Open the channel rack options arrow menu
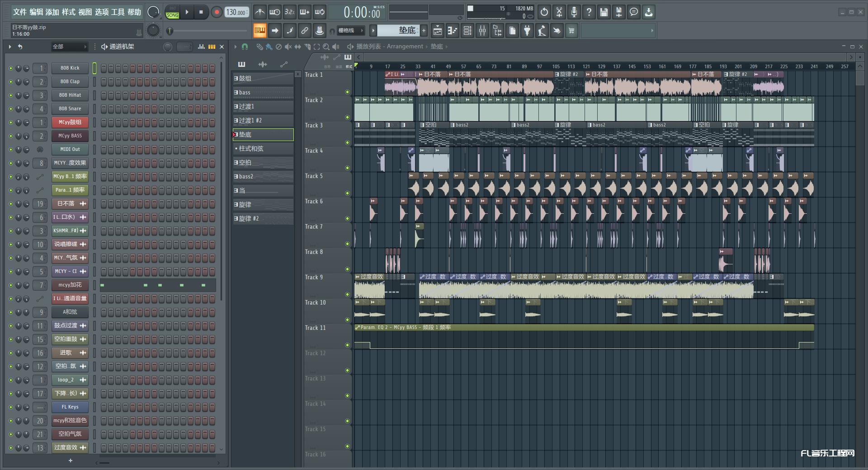 tap(10, 47)
